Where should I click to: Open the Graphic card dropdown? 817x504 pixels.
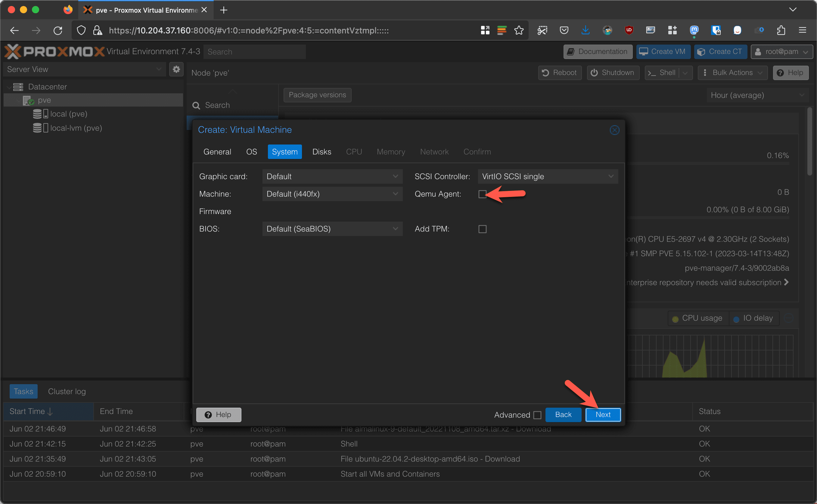coord(332,176)
